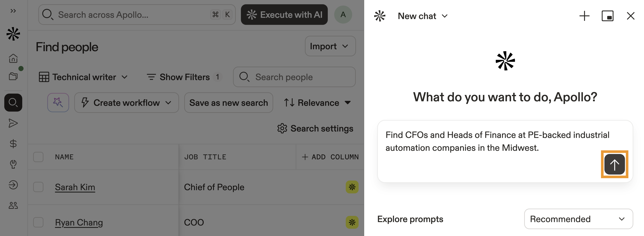The image size is (644, 236).
Task: Open the home icon in sidebar
Action: pyautogui.click(x=13, y=58)
